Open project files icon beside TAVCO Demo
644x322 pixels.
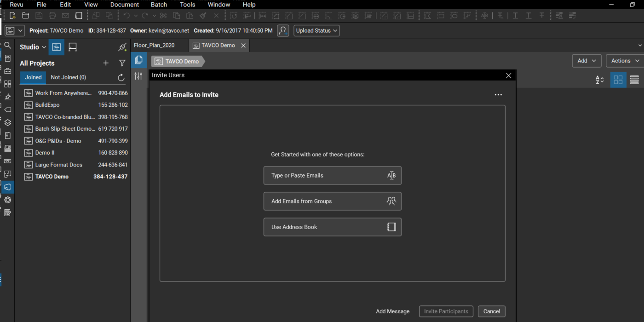coord(138,60)
